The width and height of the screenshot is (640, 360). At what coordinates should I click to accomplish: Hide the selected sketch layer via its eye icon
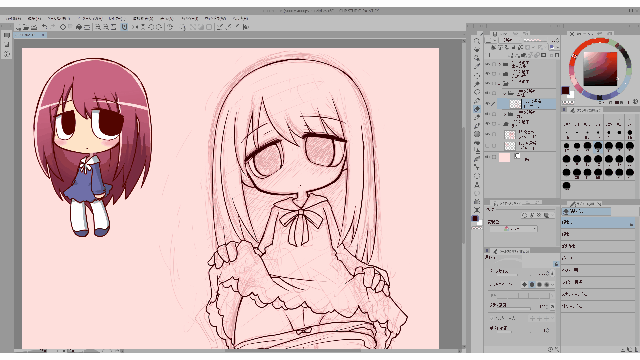coord(488,104)
